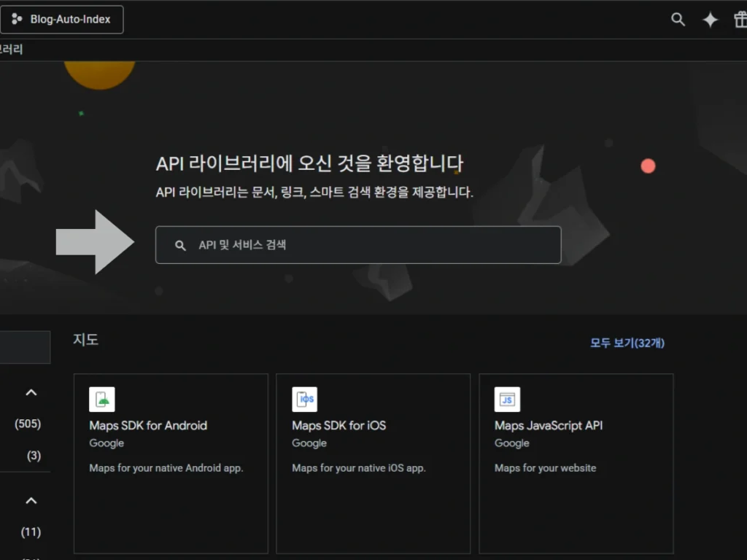Click 'Google' under Maps SDK for iOS
747x560 pixels.
click(309, 443)
